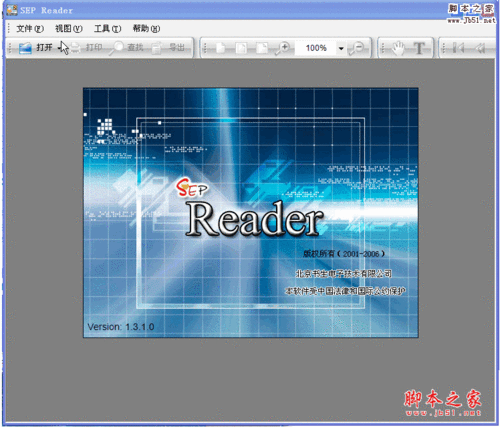The height and width of the screenshot is (427, 500).
Task: Open the 帮助(H) menu
Action: 146,29
